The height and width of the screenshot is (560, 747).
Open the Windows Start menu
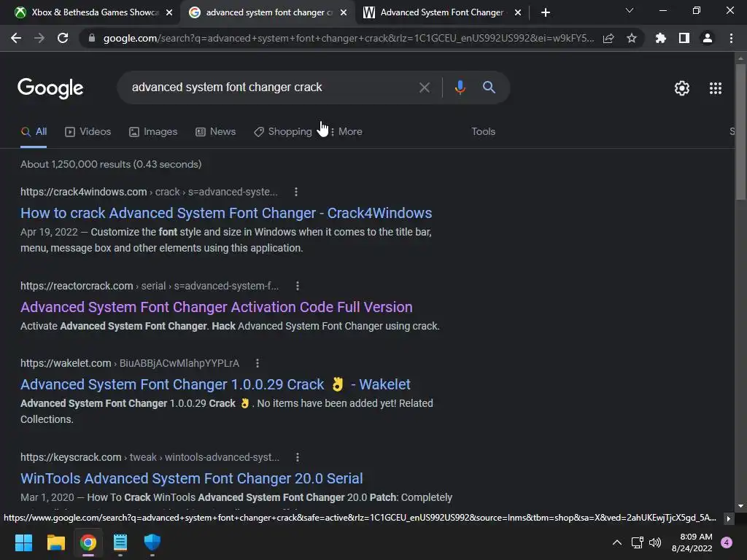(23, 542)
